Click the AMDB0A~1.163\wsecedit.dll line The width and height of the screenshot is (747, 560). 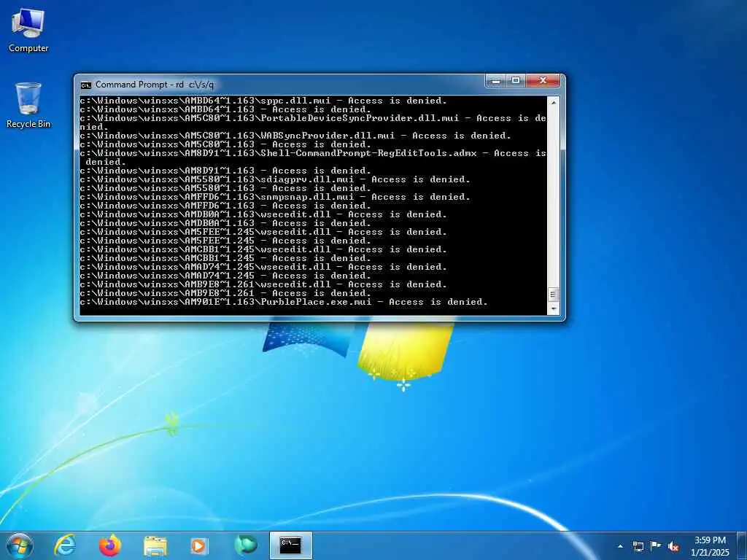coord(263,214)
